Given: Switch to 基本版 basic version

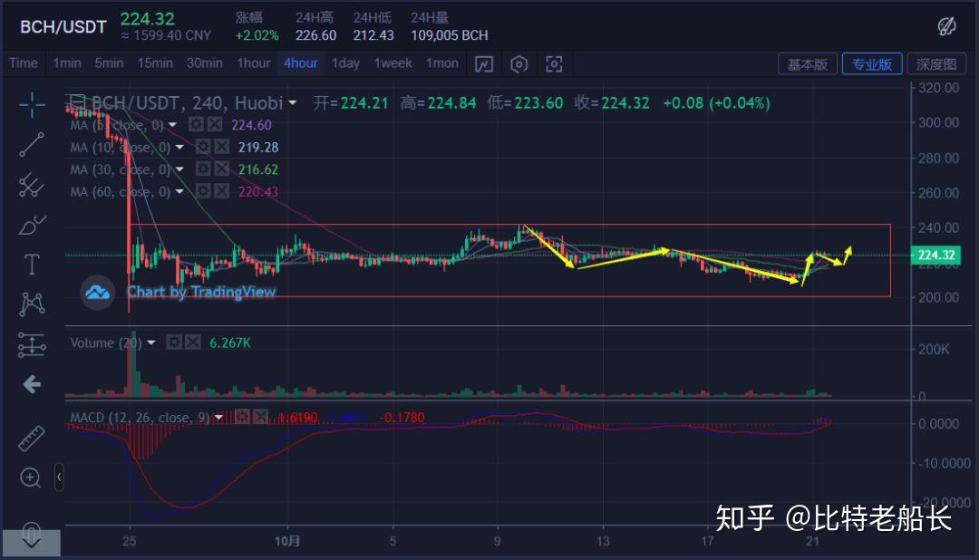Looking at the screenshot, I should tap(807, 63).
